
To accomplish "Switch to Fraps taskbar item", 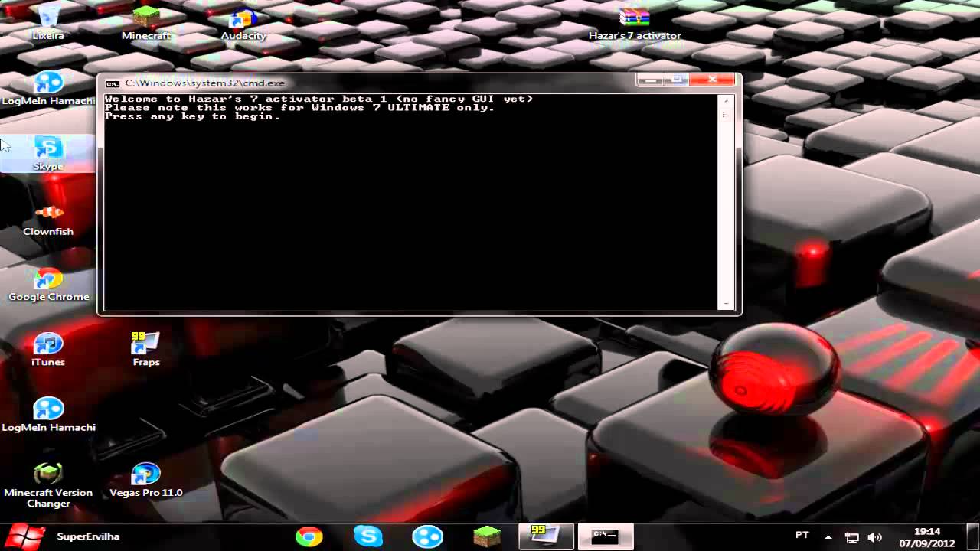I will (x=546, y=536).
